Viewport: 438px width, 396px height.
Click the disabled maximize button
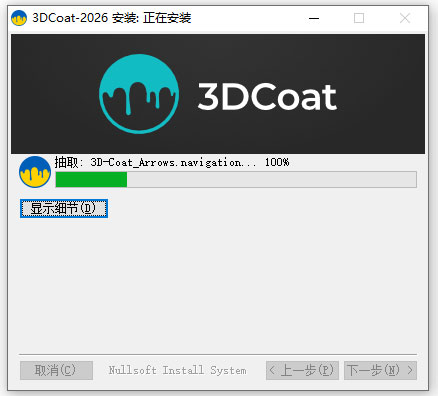click(x=359, y=18)
